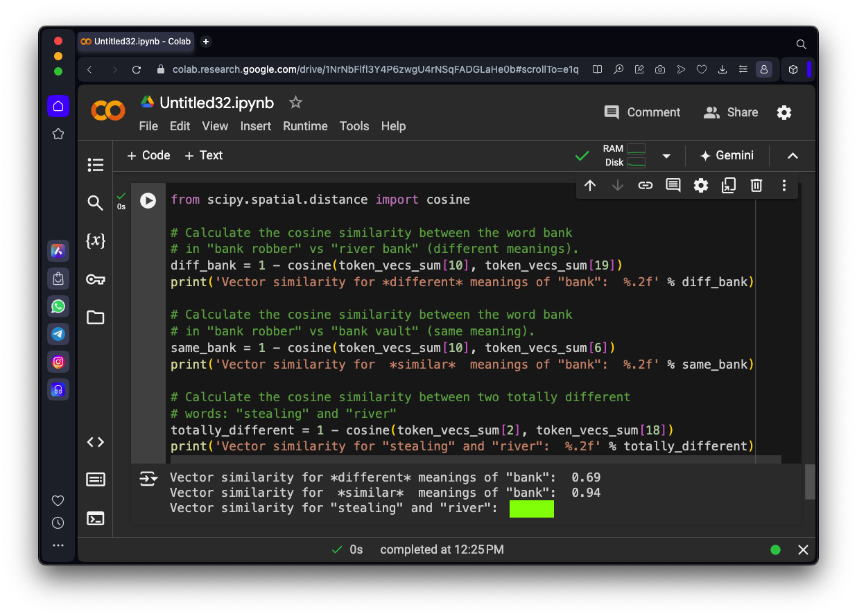Screen dimensions: 857x616
Task: Expand RAM and Disk resources dropdown
Action: click(666, 156)
